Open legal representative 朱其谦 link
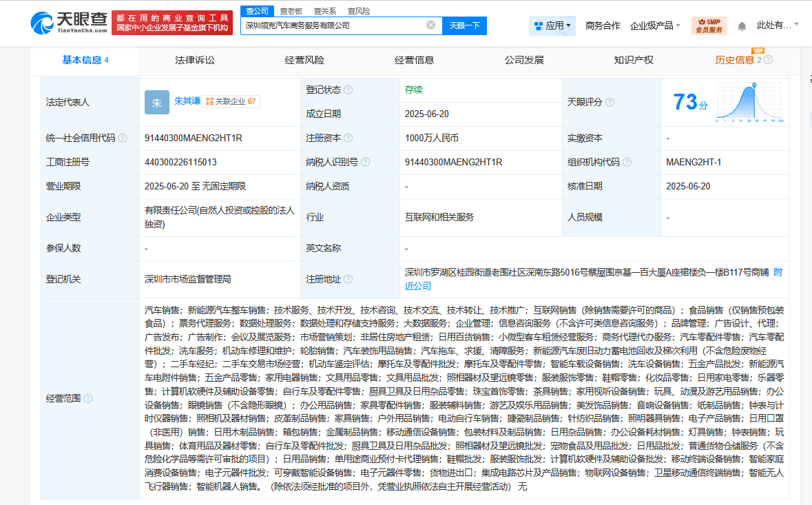Image resolution: width=812 pixels, height=505 pixels. click(187, 101)
